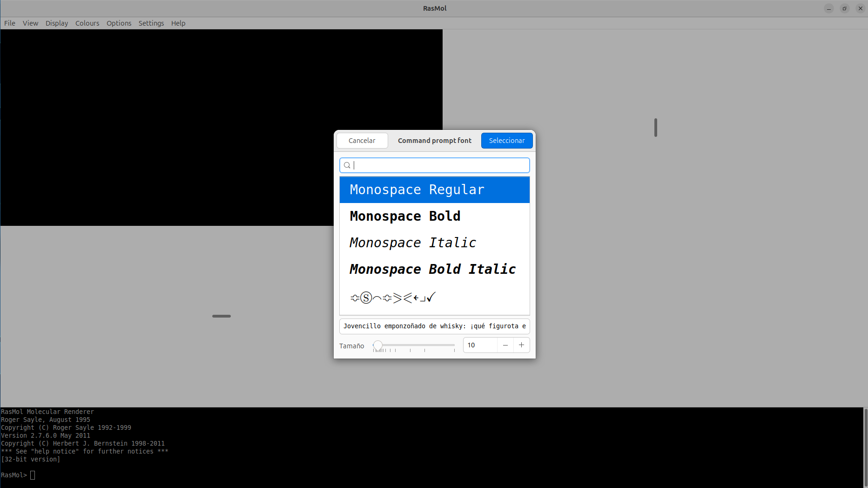Choose Monospace Bold font
This screenshot has height=488, width=868.
tap(434, 217)
